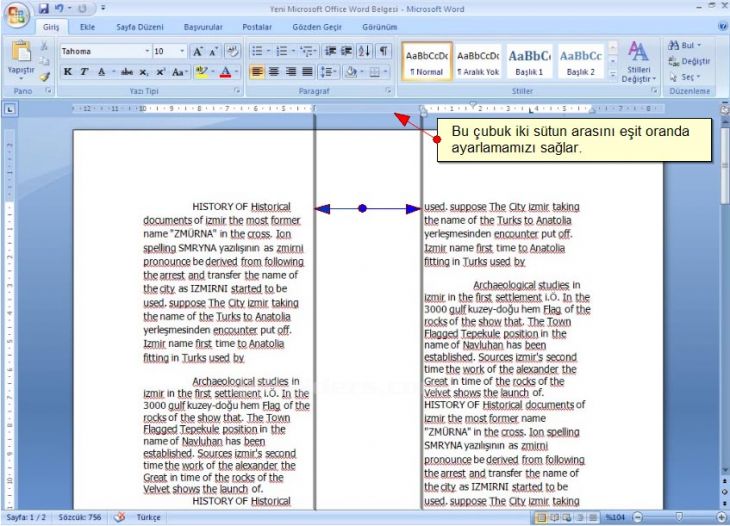
Task: Switch to the Sayfa Düzeni tab
Action: 140,27
